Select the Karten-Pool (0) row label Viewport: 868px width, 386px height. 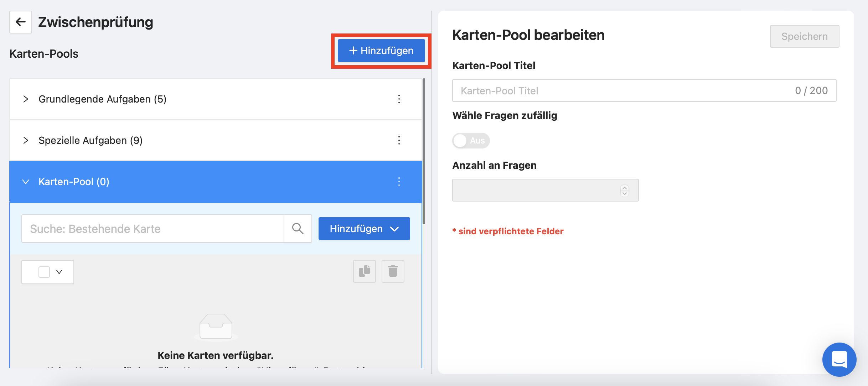(x=74, y=182)
